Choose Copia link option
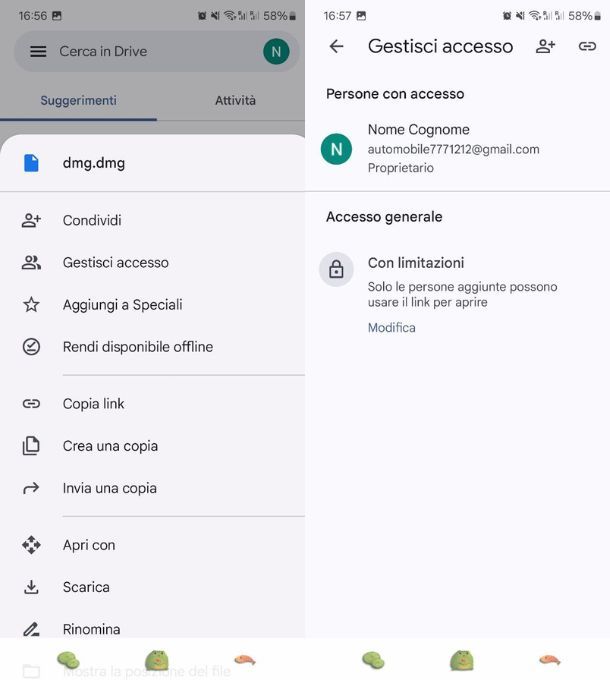Screen dimensions: 610x680 pos(94,404)
